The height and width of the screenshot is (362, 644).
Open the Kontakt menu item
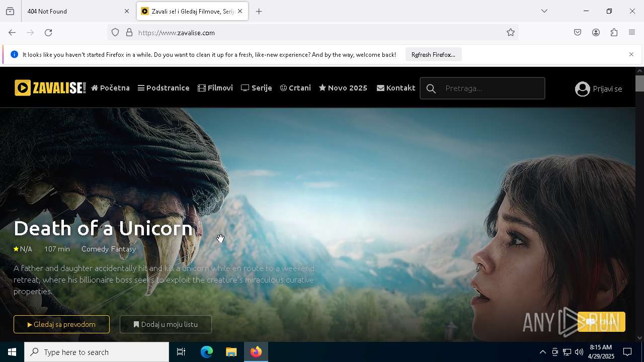pyautogui.click(x=396, y=88)
